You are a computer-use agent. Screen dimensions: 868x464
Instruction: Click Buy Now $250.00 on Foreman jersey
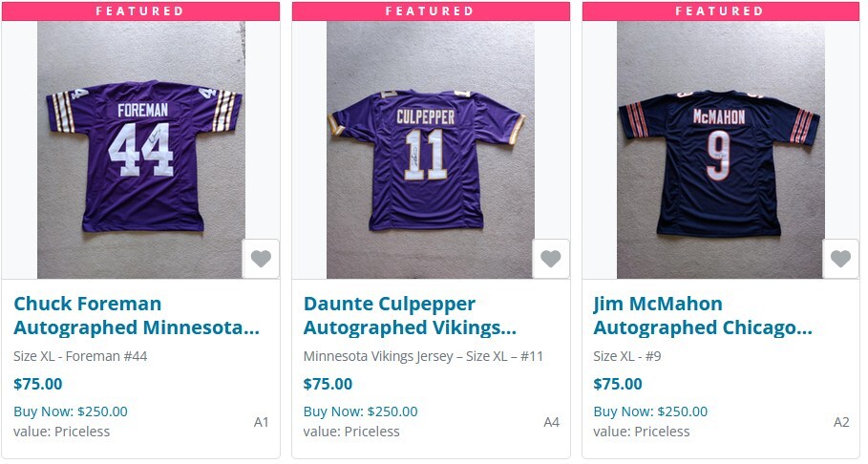71,411
